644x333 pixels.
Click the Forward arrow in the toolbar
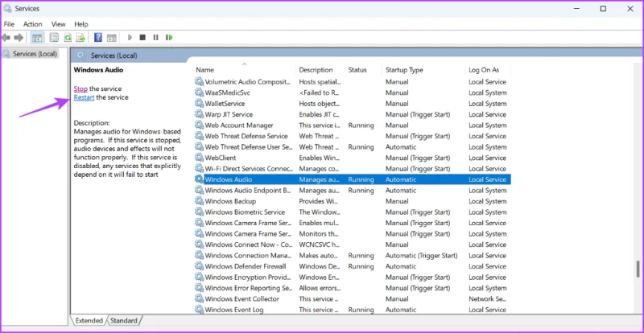click(19, 38)
